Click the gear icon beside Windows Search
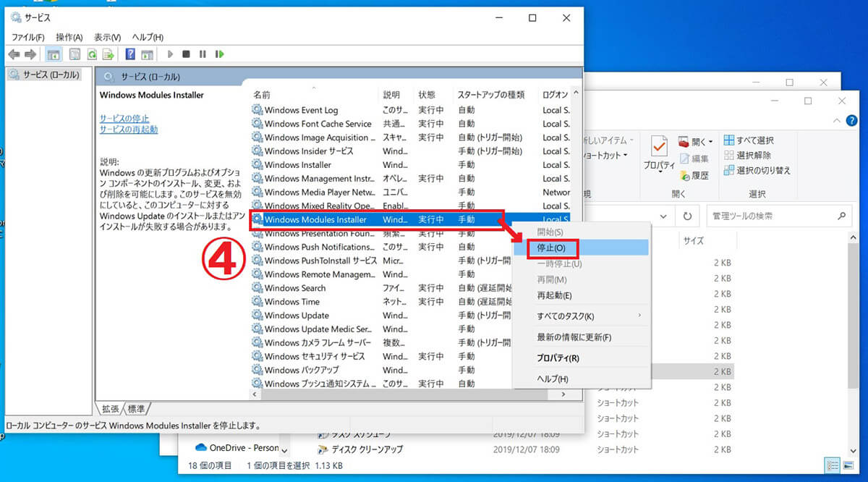Image resolution: width=868 pixels, height=482 pixels. pyautogui.click(x=257, y=288)
